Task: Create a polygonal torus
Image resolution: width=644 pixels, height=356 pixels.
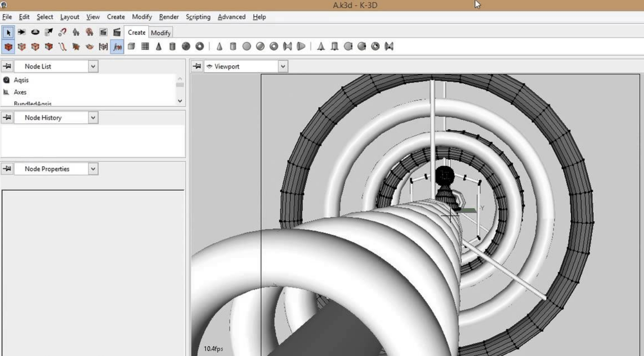Action: [x=200, y=46]
